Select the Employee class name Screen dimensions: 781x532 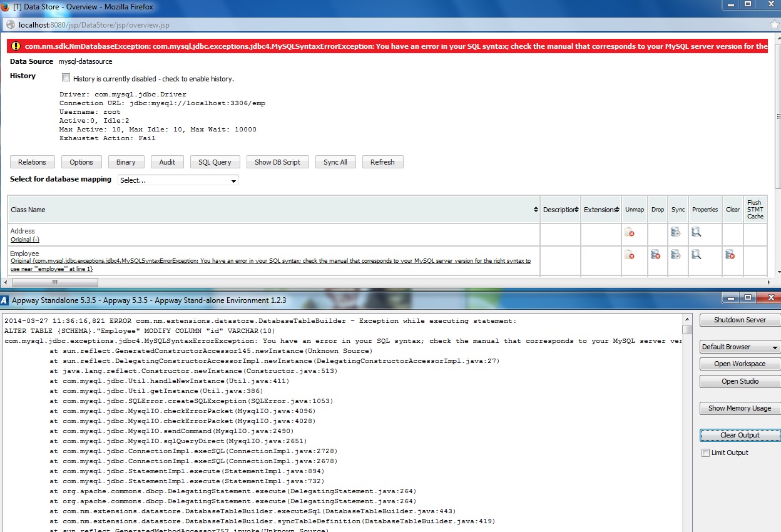tap(24, 253)
